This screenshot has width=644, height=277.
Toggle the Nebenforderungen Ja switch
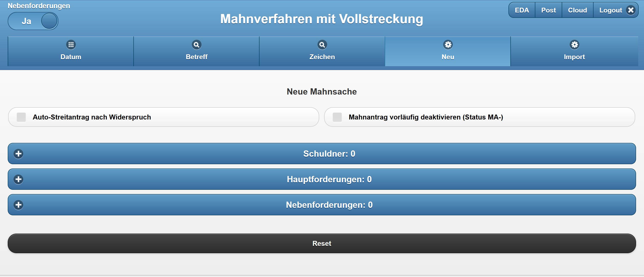33,21
